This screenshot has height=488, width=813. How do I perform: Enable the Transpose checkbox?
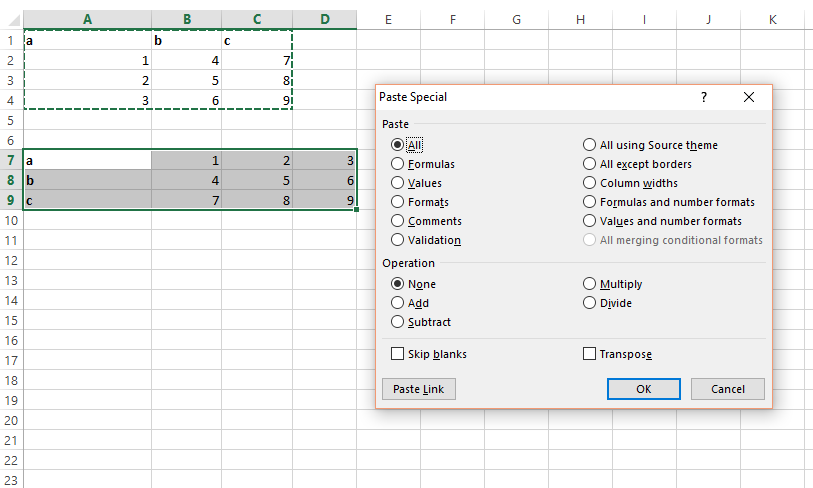[x=590, y=354]
